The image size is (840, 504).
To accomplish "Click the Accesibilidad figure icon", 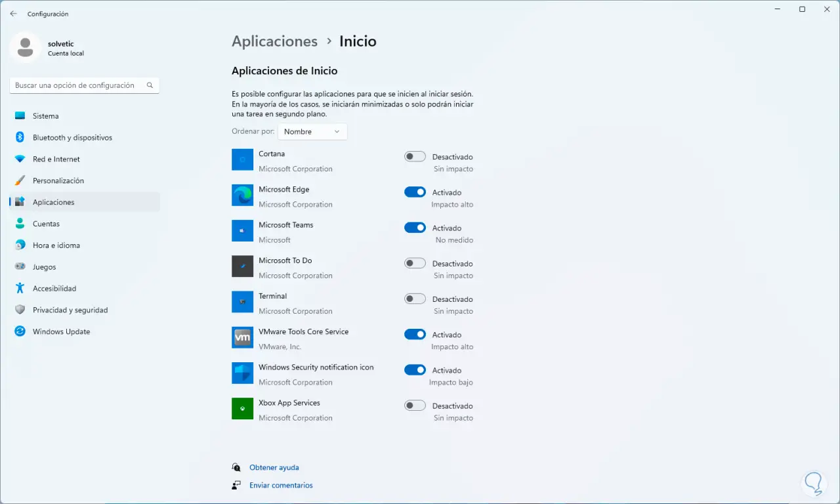I will pyautogui.click(x=20, y=289).
